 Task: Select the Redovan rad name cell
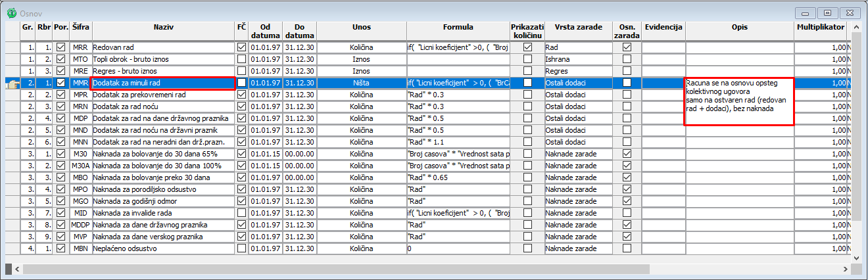164,47
